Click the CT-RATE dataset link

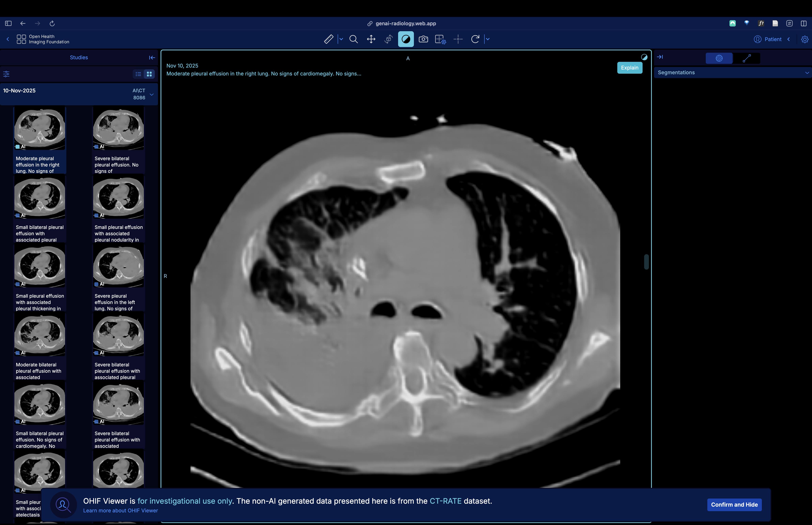coord(445,501)
